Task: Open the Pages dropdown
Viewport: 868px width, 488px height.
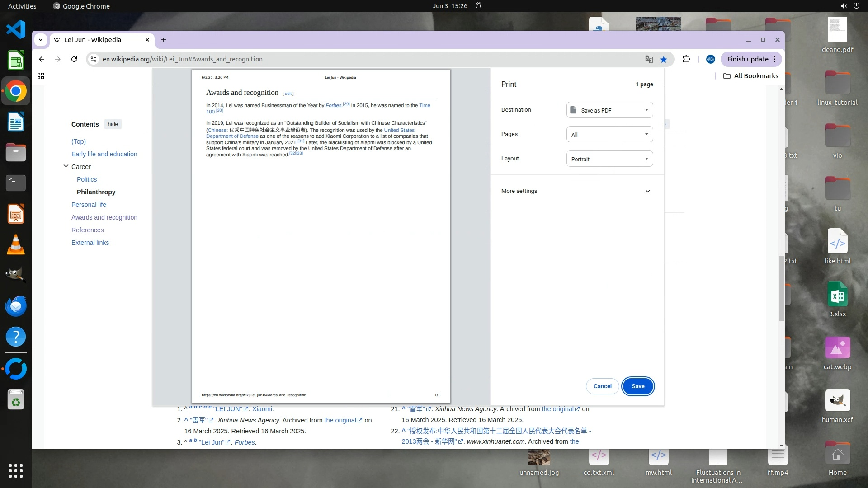Action: [x=609, y=134]
